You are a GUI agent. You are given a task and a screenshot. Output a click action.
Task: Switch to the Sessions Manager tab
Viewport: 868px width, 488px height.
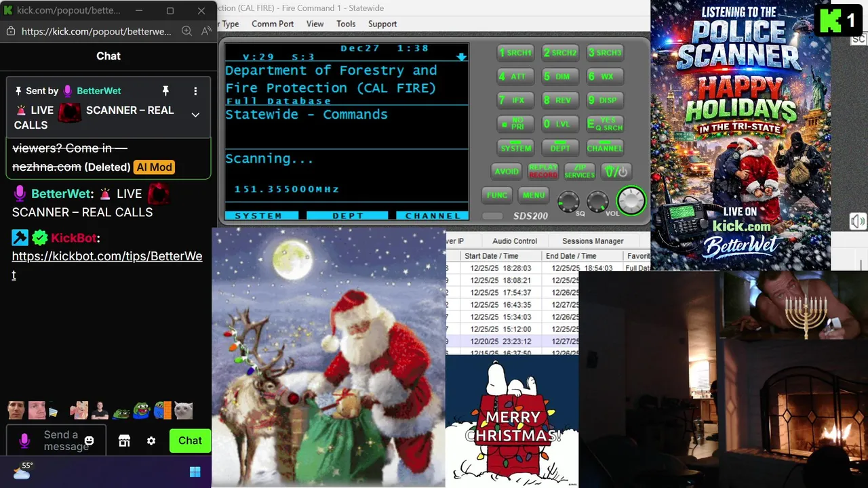(x=593, y=241)
